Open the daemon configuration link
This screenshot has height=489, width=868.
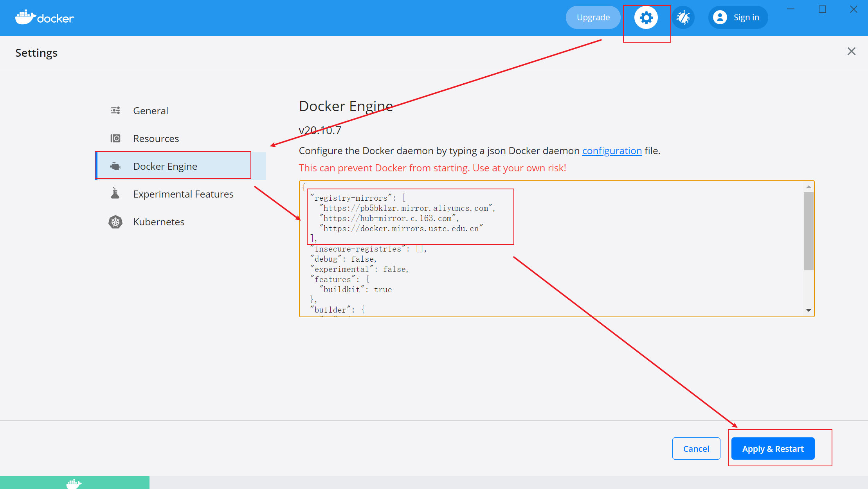tap(612, 151)
